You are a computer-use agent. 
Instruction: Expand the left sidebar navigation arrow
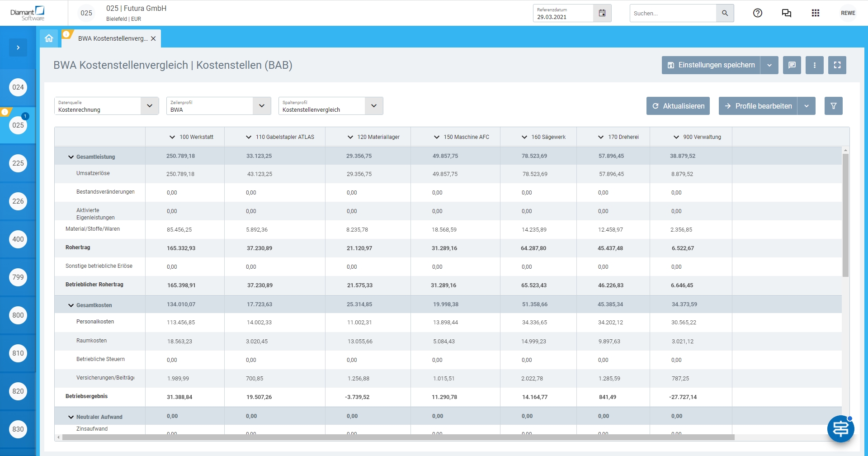coord(18,47)
